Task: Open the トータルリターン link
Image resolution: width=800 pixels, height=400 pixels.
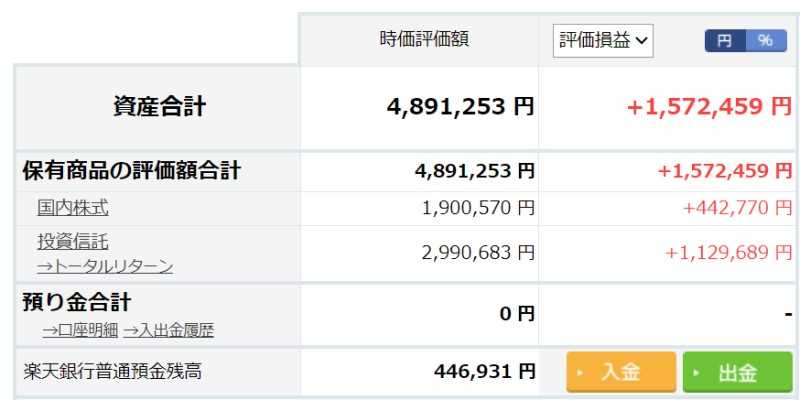Action: click(105, 266)
